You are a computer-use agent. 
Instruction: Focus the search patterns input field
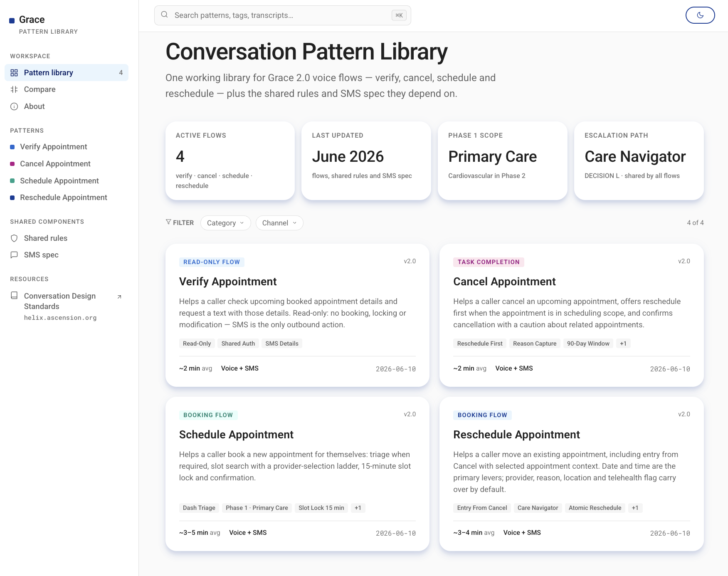[282, 15]
